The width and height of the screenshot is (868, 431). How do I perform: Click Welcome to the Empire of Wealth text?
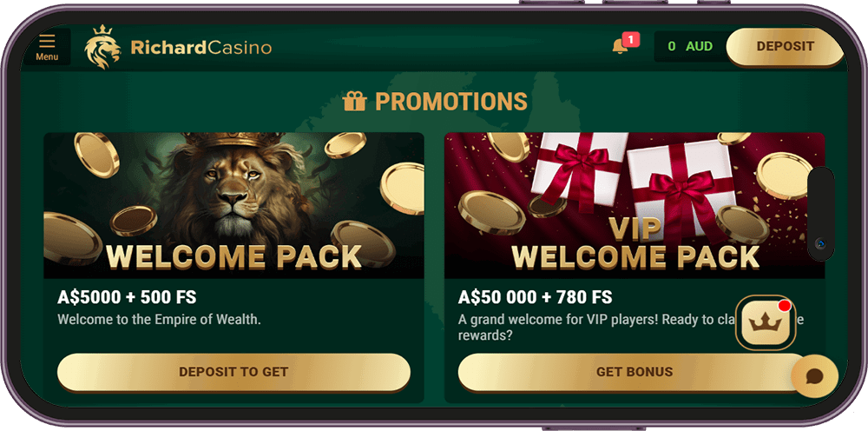(159, 320)
